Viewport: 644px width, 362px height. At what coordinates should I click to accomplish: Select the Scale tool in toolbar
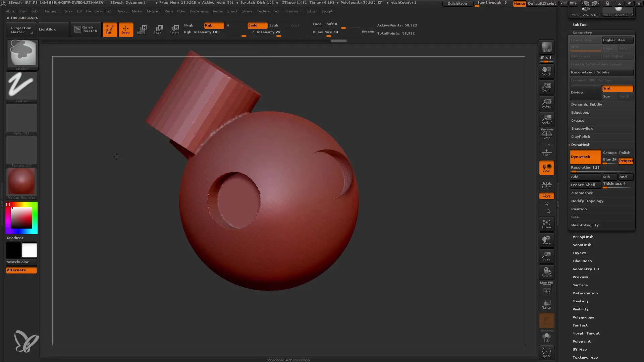point(157,29)
